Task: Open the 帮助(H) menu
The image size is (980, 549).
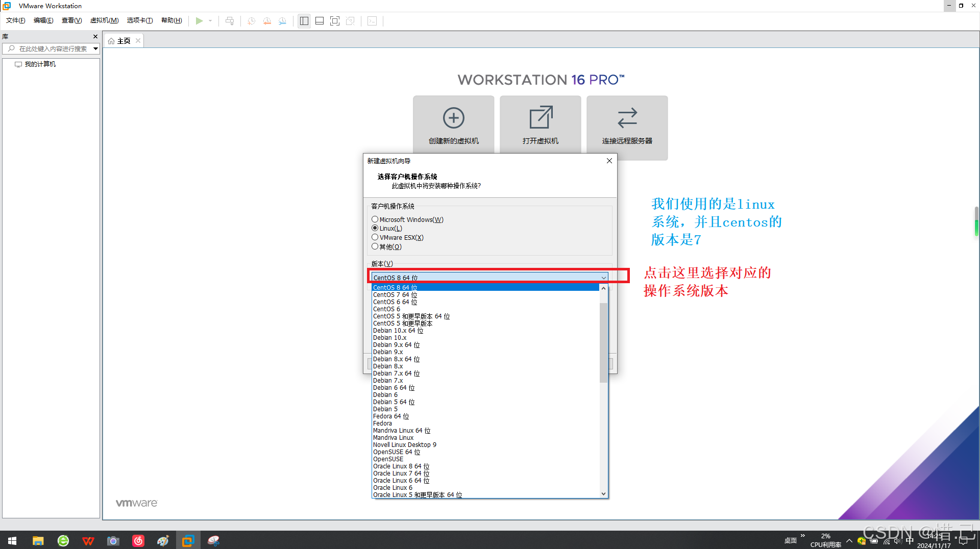Action: click(x=171, y=20)
